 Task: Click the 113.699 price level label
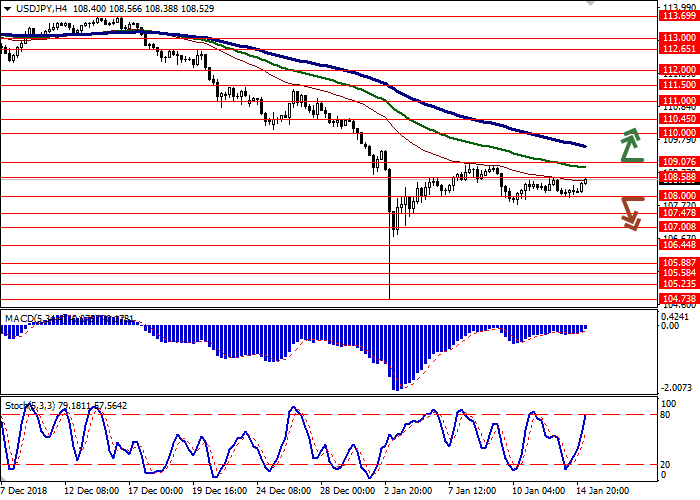point(678,16)
